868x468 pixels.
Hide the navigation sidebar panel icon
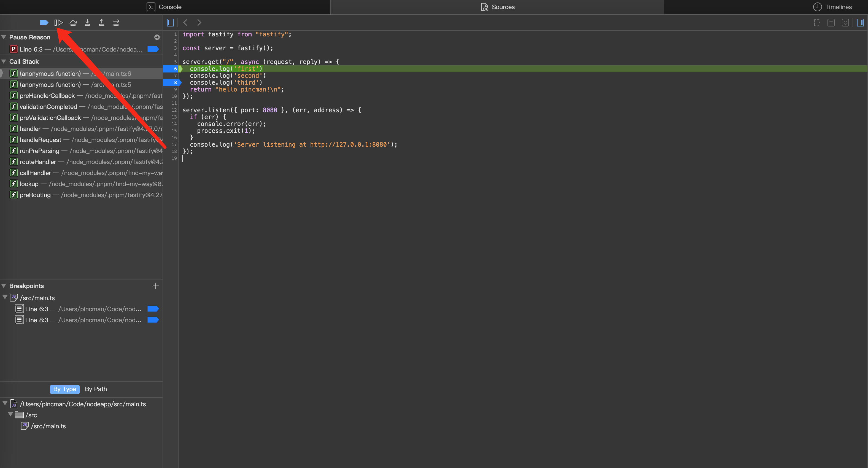point(170,23)
